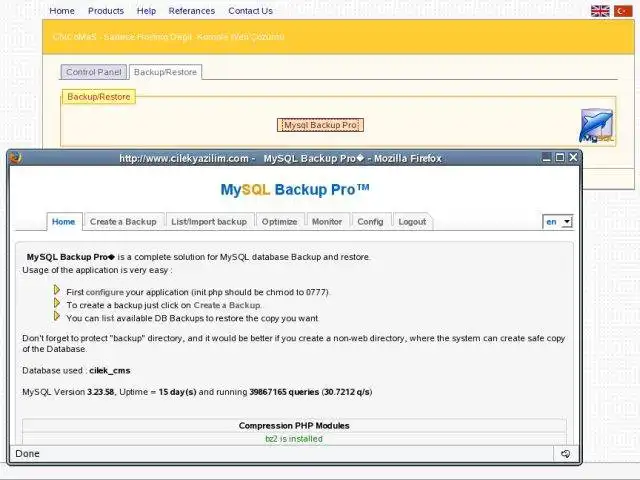Click the Mysql Backup Pro button
The image size is (640, 480).
[x=320, y=125]
